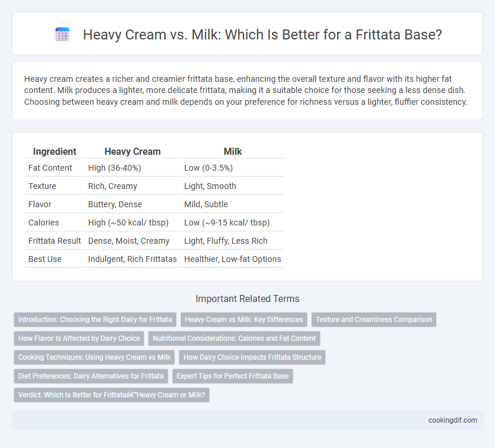Click the 'Verdict: Which Is Better for Frittata' tag
Viewport: 495px width, 448px height.
pyautogui.click(x=111, y=394)
